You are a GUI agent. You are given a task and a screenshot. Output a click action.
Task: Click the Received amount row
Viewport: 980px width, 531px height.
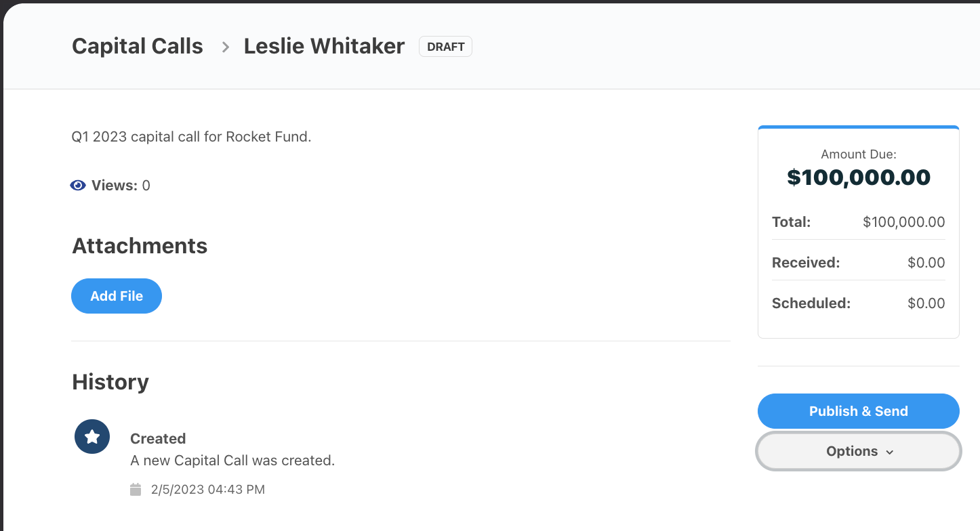[x=858, y=263]
